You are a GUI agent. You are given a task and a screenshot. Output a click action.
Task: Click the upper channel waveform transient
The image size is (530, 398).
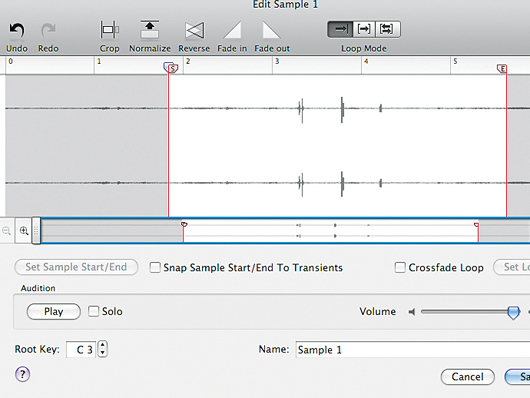tap(342, 109)
